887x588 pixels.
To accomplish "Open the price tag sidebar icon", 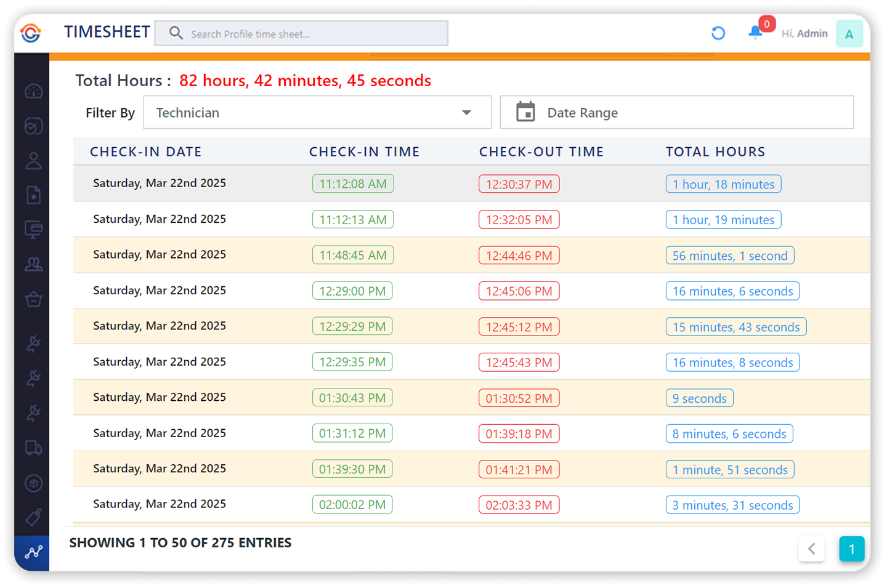I will 33,517.
